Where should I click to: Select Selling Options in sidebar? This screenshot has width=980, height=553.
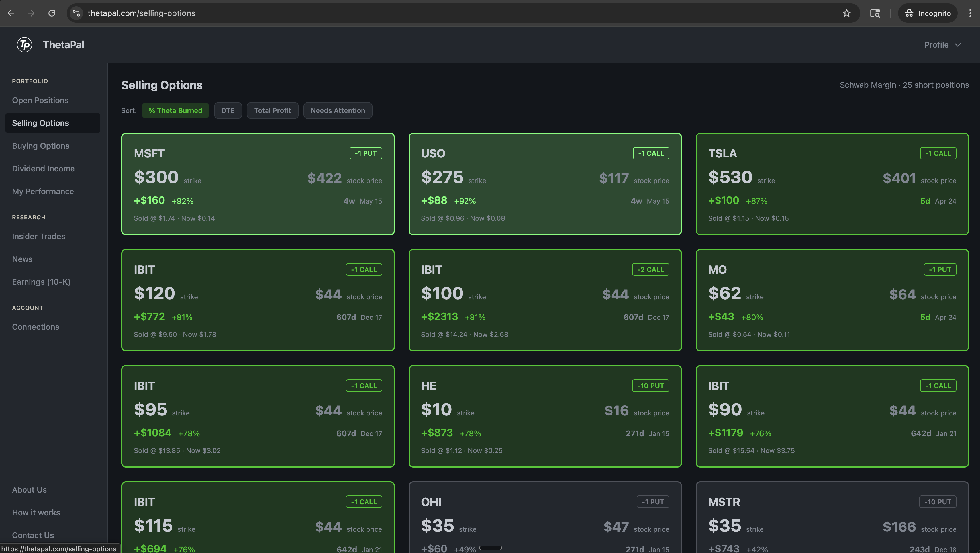52,123
